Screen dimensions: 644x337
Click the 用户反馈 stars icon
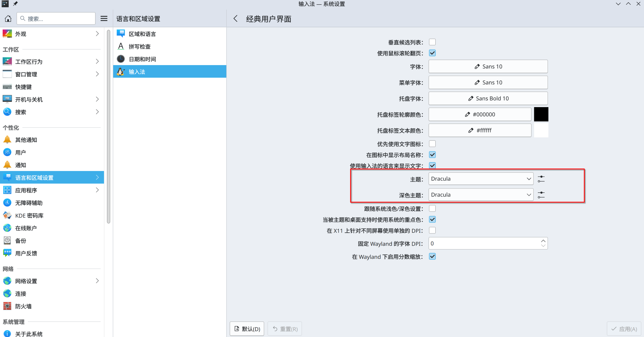pos(7,253)
